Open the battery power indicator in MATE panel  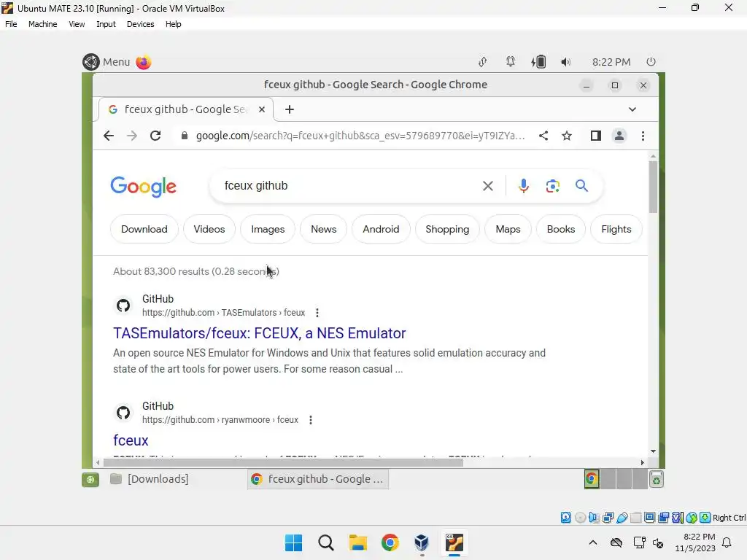point(538,62)
